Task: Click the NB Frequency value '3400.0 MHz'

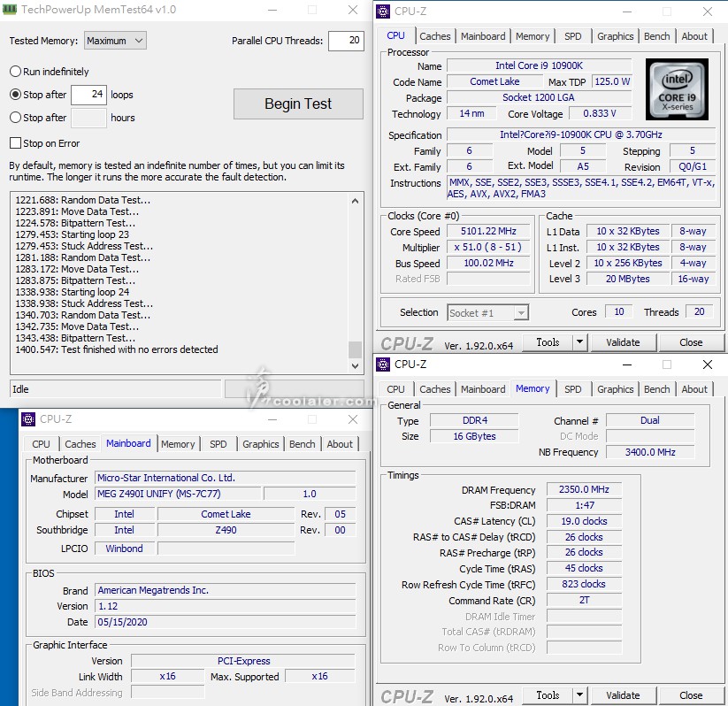Action: [x=650, y=452]
